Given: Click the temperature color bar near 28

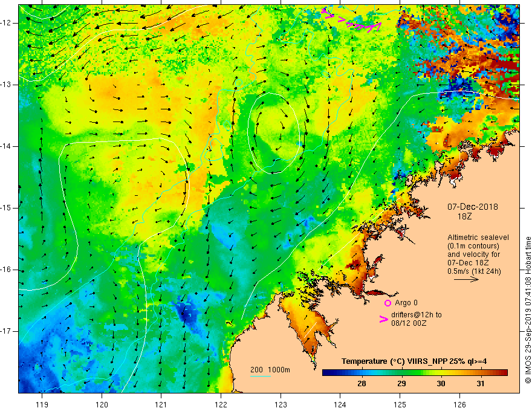Looking at the screenshot, I should pyautogui.click(x=362, y=373).
